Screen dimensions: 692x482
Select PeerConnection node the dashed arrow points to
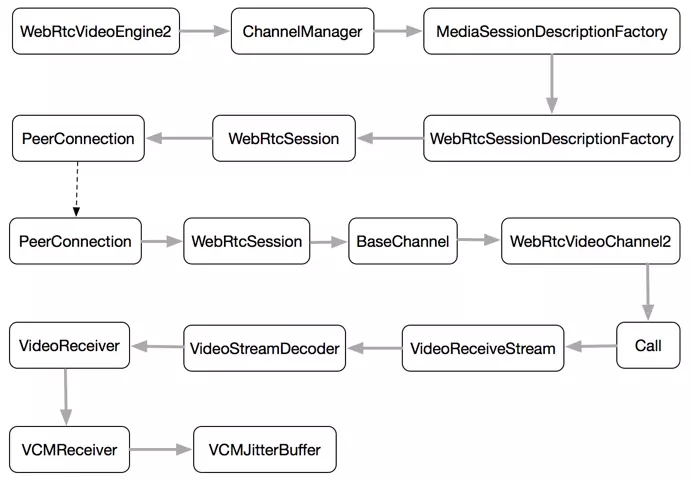coord(76,241)
